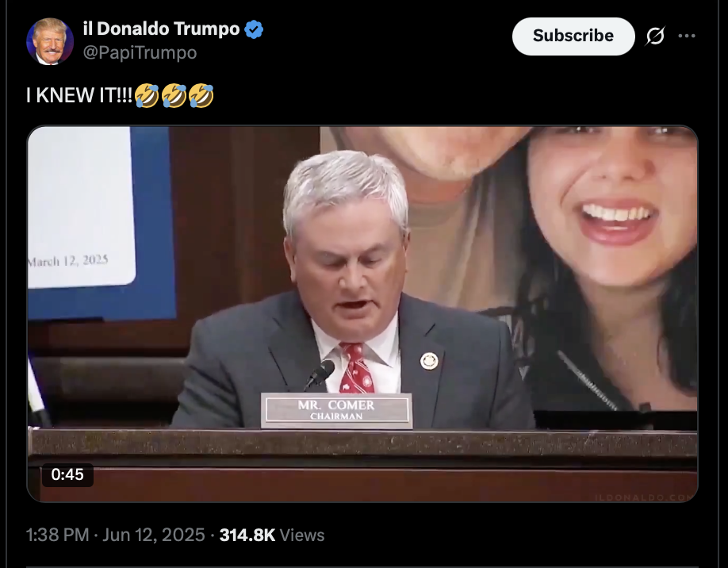Click the 0:45 video duration badge

click(67, 474)
